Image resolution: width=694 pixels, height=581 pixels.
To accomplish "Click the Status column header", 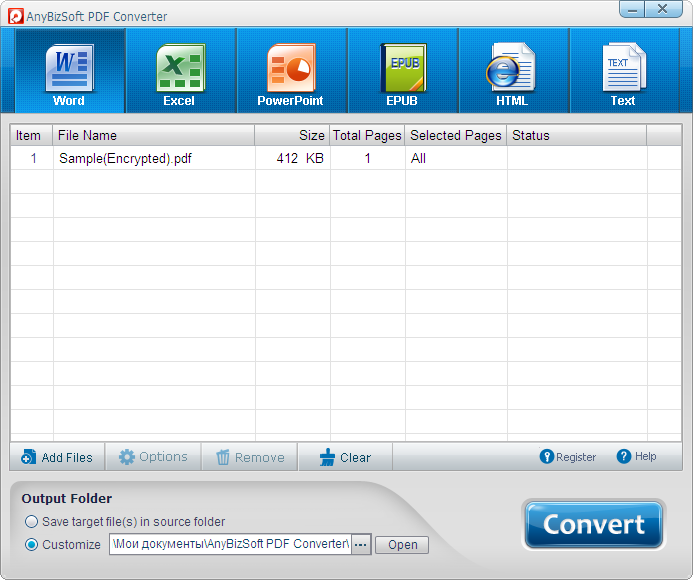I will [x=577, y=135].
